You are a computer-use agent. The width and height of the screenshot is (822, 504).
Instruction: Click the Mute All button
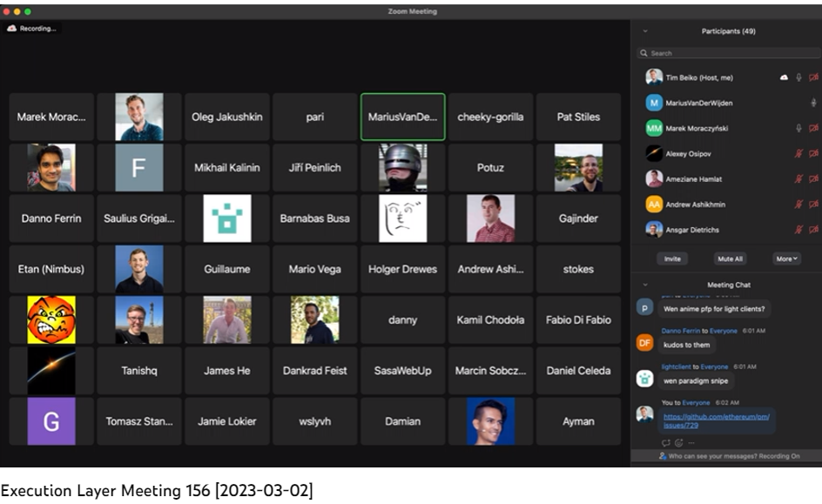pos(729,259)
